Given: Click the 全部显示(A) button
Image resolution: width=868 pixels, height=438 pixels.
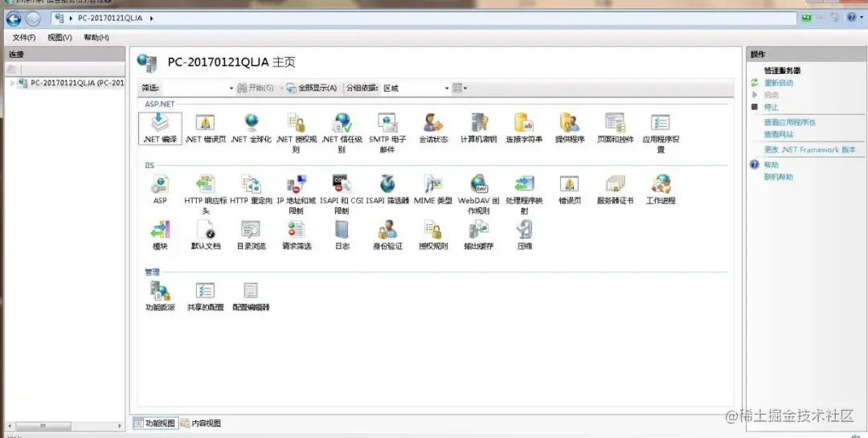Looking at the screenshot, I should (x=312, y=88).
